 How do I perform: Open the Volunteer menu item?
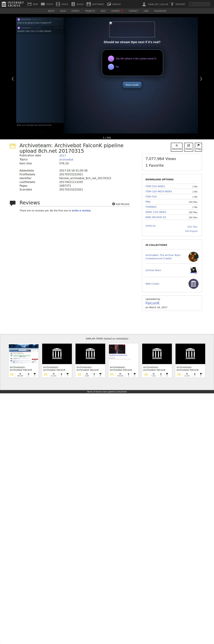[x=160, y=11]
